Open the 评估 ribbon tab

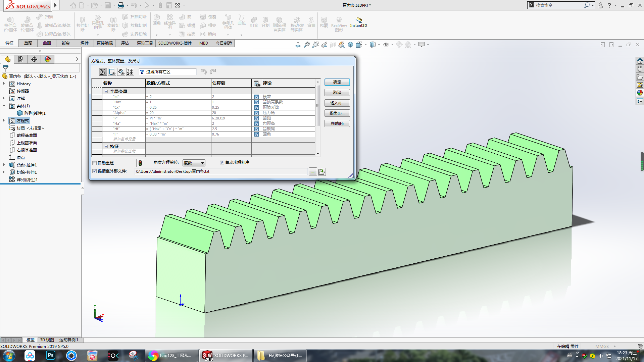125,43
